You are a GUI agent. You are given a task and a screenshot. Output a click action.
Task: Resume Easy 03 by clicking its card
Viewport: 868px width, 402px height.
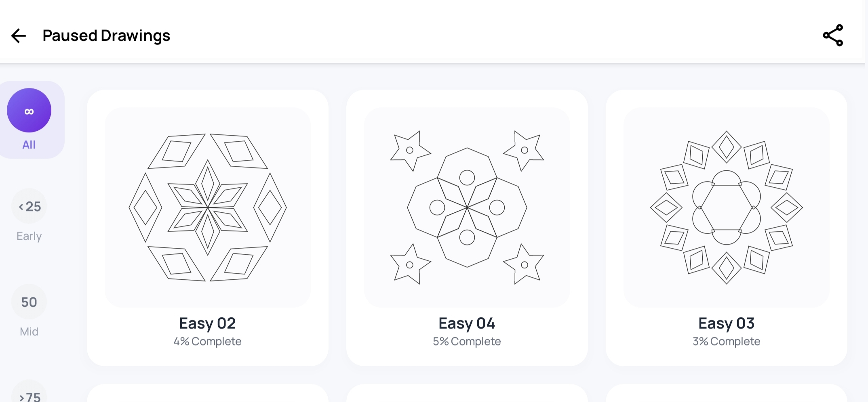tap(726, 226)
